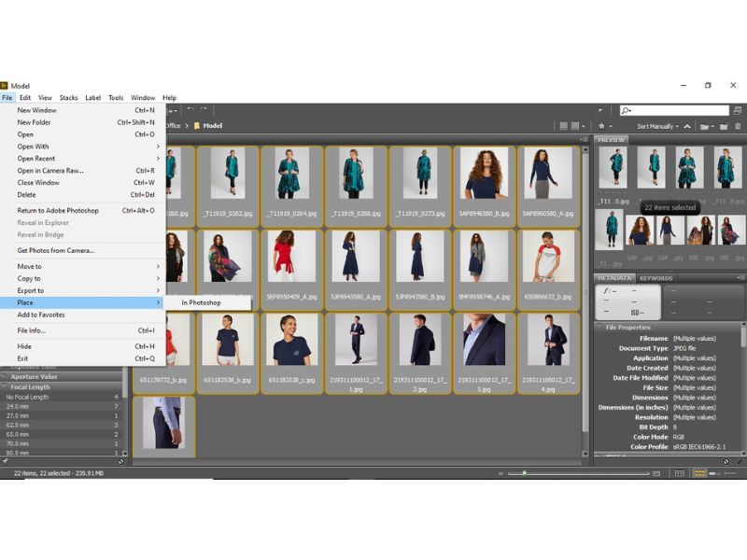Select thumbnail SAP8946580_B.jpg
Image resolution: width=747 pixels, height=560 pixels.
[x=485, y=179]
